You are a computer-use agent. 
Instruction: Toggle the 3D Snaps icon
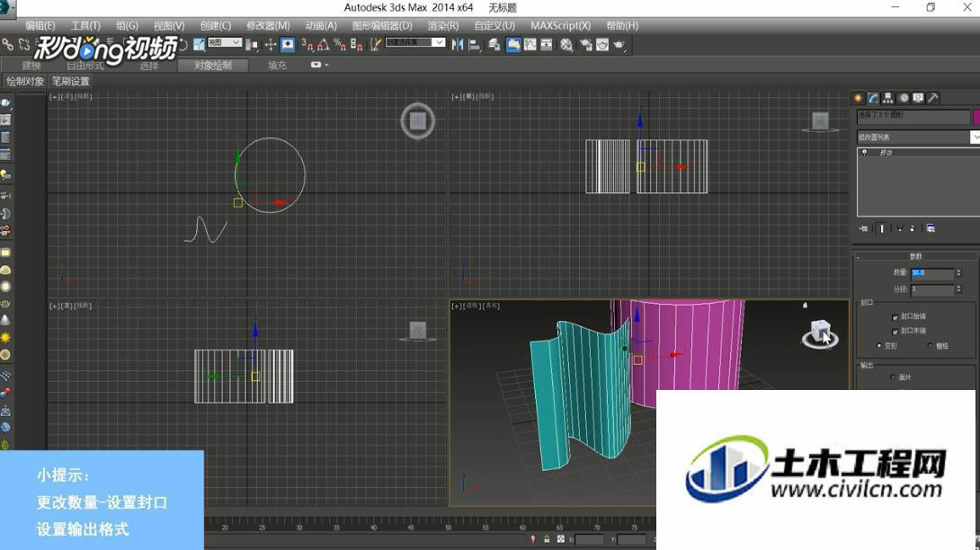[307, 44]
